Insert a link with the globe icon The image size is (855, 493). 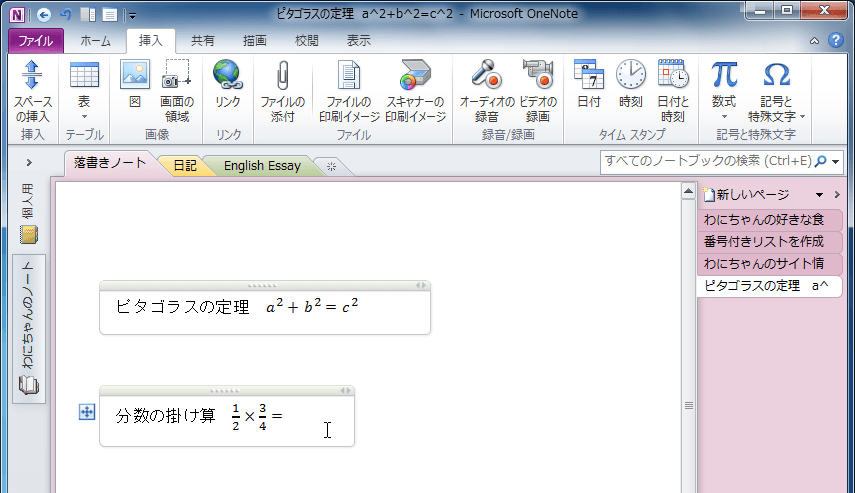(x=227, y=75)
